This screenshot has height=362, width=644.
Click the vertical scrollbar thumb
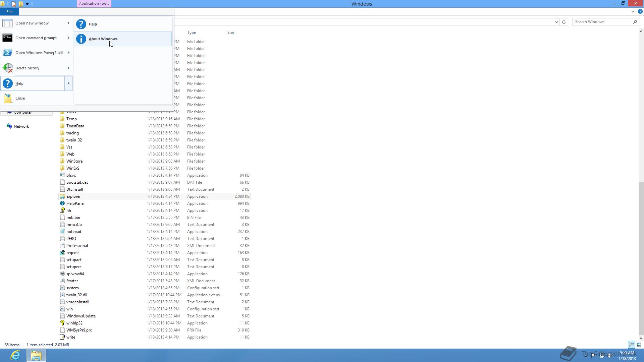coord(641,258)
